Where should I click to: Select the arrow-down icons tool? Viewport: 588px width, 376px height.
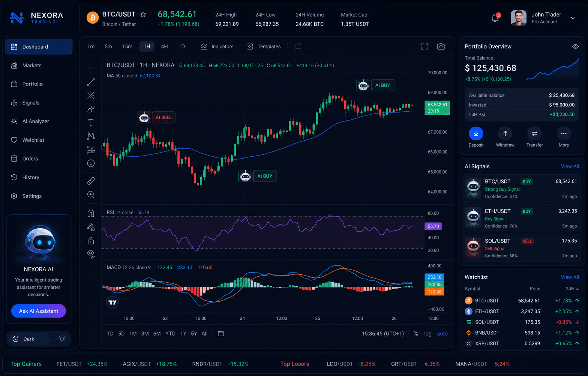tap(91, 163)
